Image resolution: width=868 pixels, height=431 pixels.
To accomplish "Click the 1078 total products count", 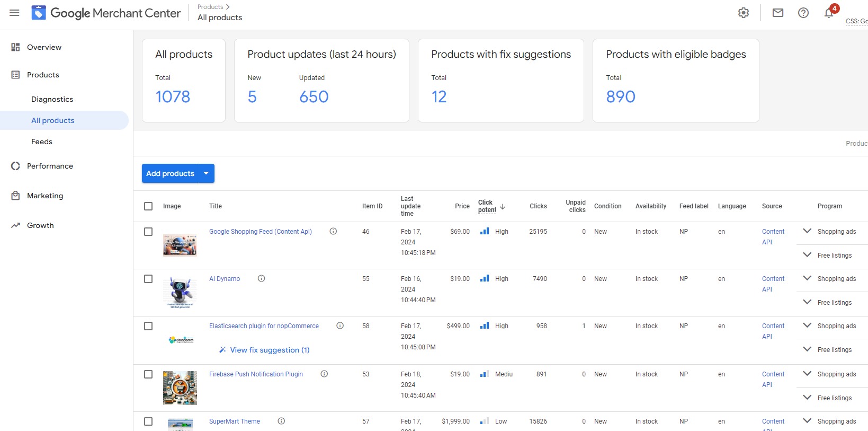I will pos(173,96).
